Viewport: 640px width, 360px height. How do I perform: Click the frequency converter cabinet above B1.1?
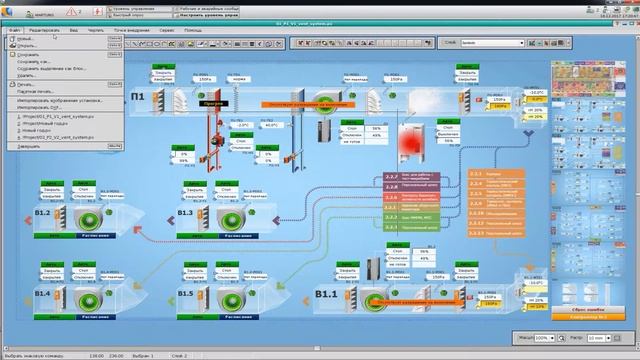(373, 269)
